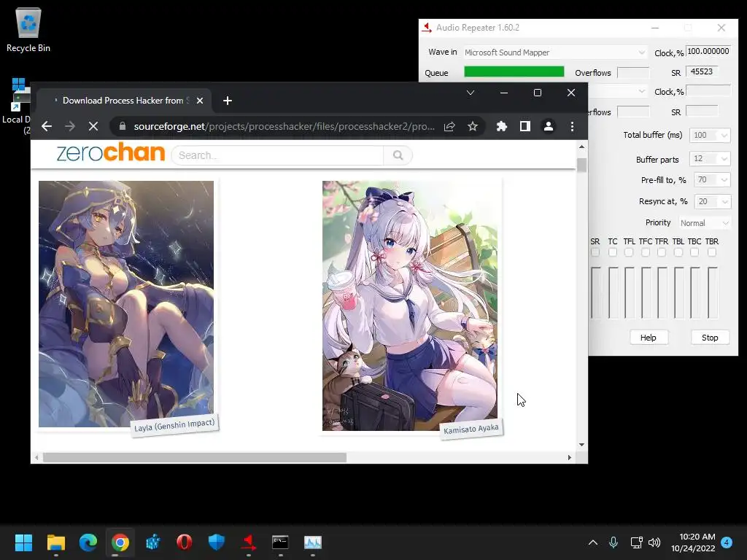Expand the Buffer parts dropdown
The height and width of the screenshot is (560, 747).
724,158
